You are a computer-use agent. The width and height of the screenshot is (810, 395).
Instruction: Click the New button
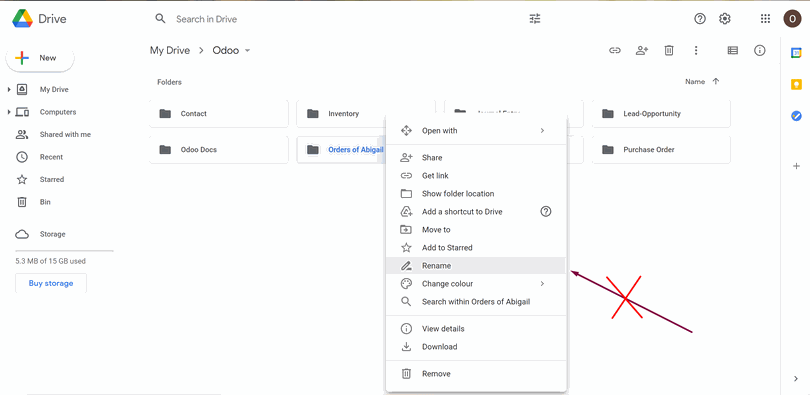40,58
